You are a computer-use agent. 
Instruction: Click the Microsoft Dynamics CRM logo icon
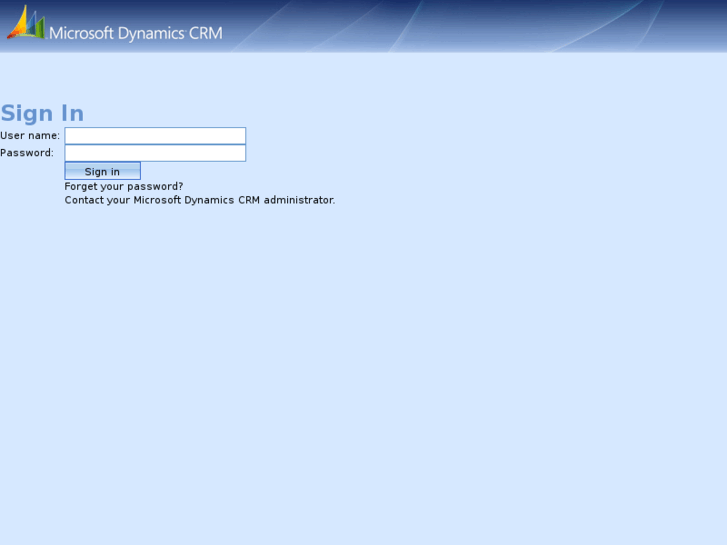tap(26, 22)
